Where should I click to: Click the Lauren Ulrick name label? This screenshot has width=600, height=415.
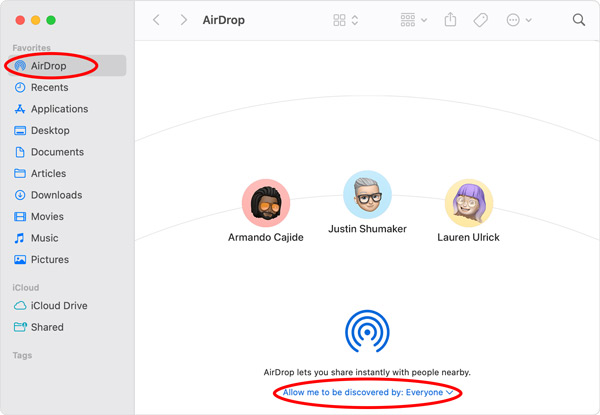click(469, 237)
